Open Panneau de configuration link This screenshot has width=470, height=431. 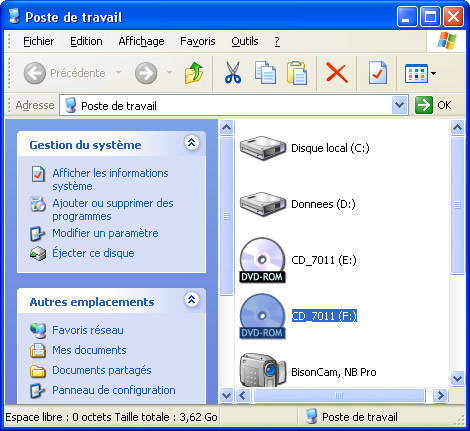tap(114, 390)
